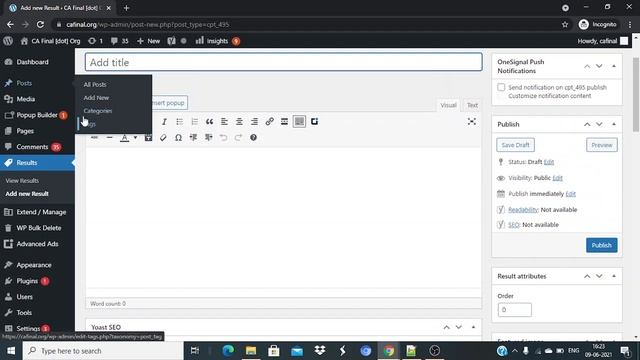Visit site CA Final [dot] Org
This screenshot has width=640, height=360.
[51, 41]
